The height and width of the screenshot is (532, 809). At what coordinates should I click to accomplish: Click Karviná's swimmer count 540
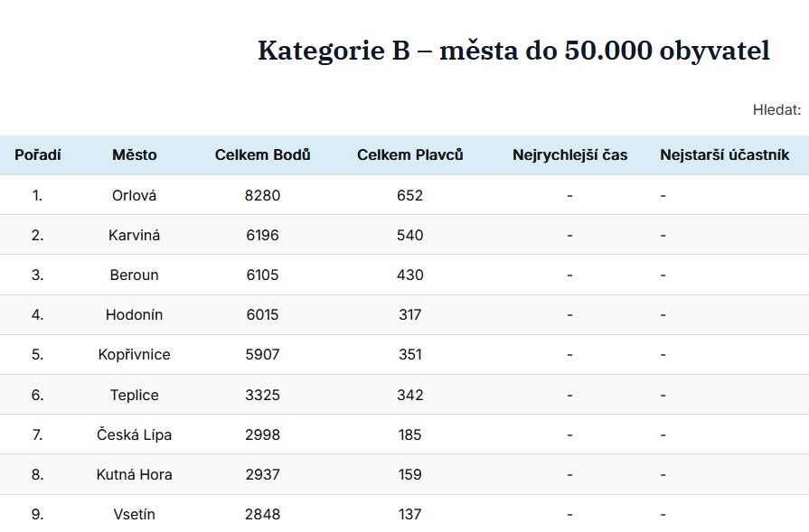(409, 235)
